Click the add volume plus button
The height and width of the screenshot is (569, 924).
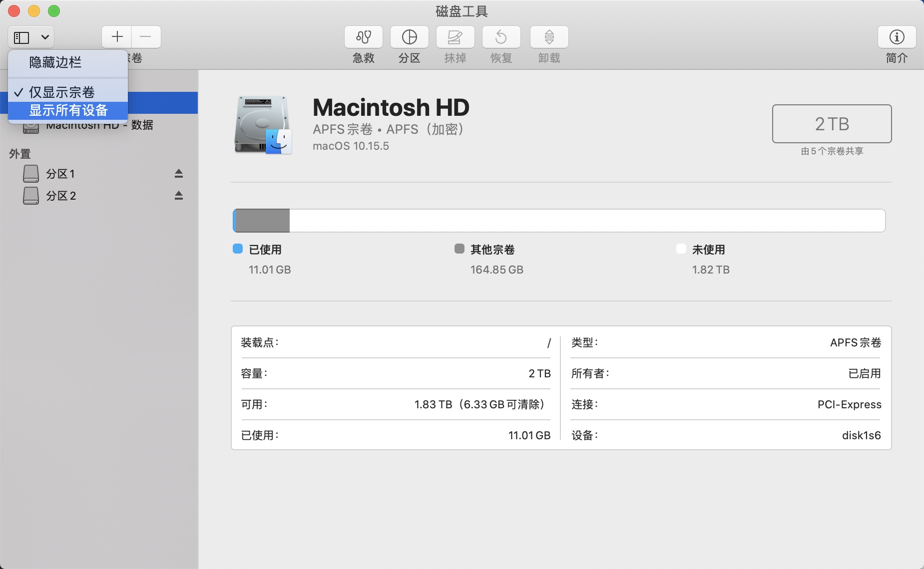pyautogui.click(x=117, y=37)
